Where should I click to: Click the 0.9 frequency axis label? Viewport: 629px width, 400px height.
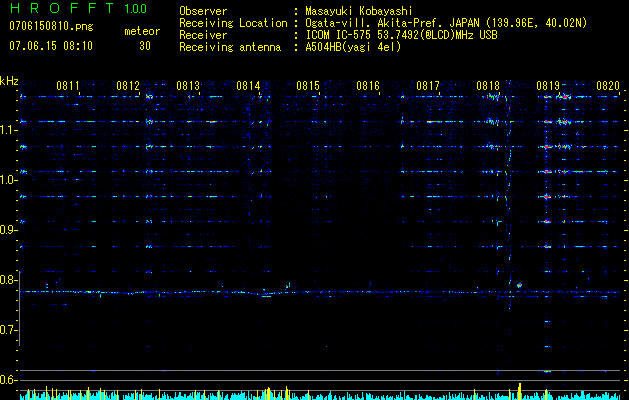9,230
